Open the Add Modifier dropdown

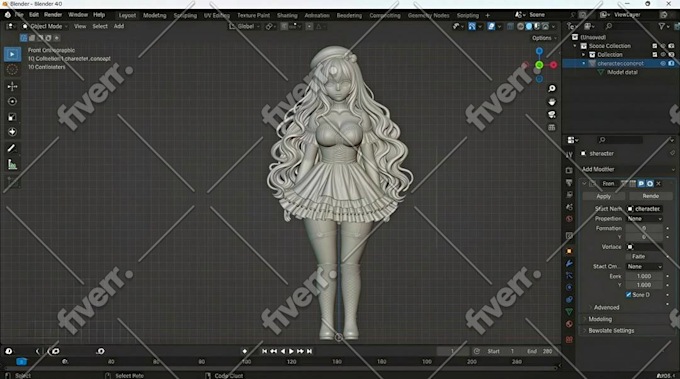point(628,170)
